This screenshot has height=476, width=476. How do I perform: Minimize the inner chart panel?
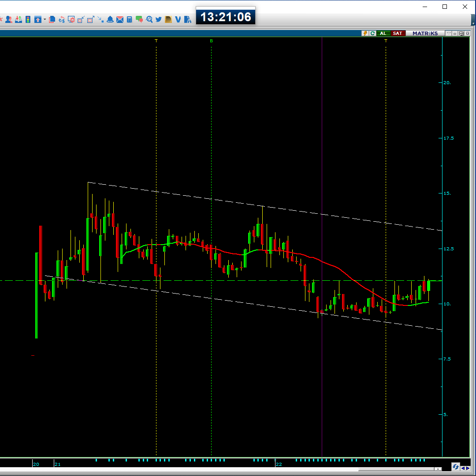point(455,33)
